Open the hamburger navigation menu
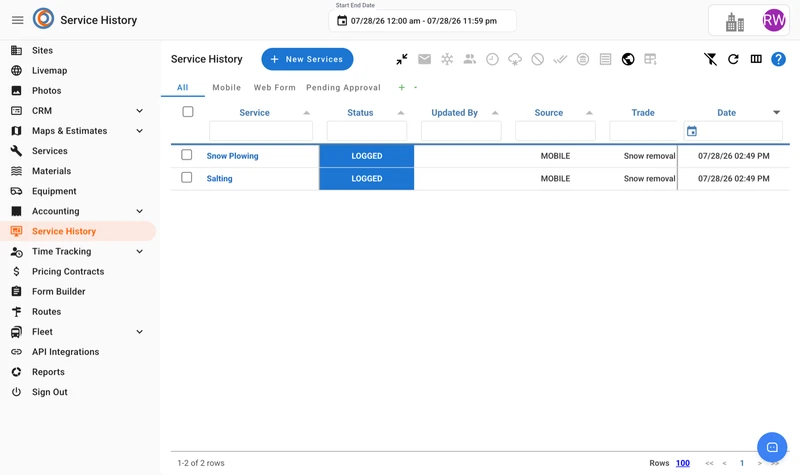 17,20
